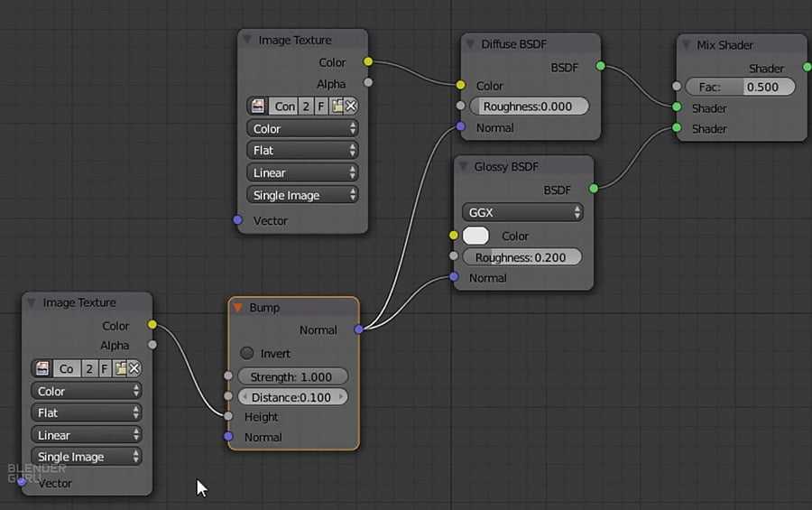The image size is (812, 510).
Task: Click the image browse icon in the lower-left Image Texture node
Action: (x=42, y=368)
